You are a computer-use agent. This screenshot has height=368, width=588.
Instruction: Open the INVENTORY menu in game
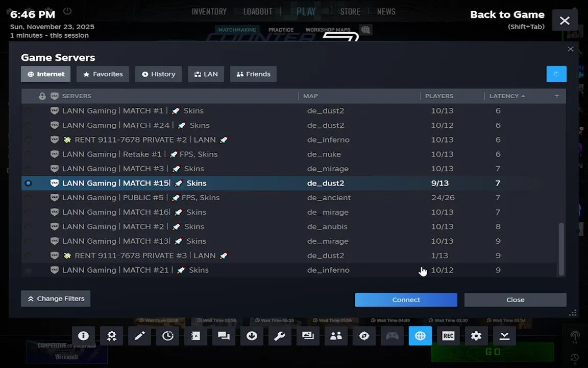pyautogui.click(x=209, y=12)
